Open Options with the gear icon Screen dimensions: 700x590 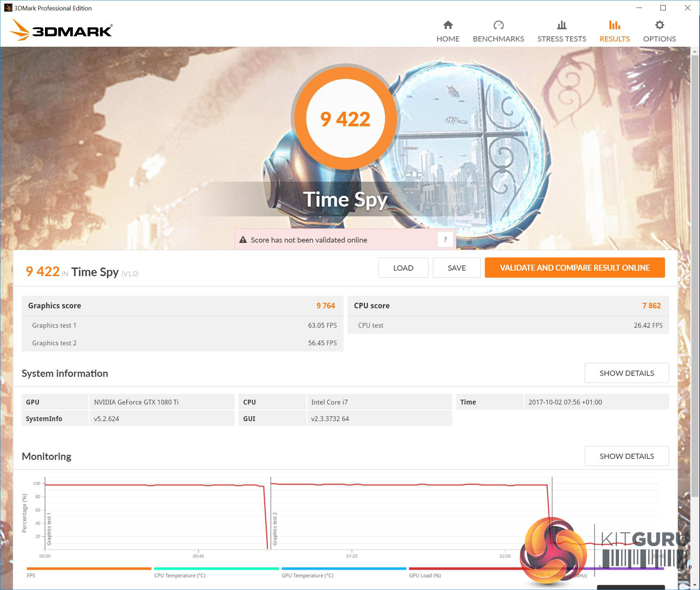[x=659, y=25]
